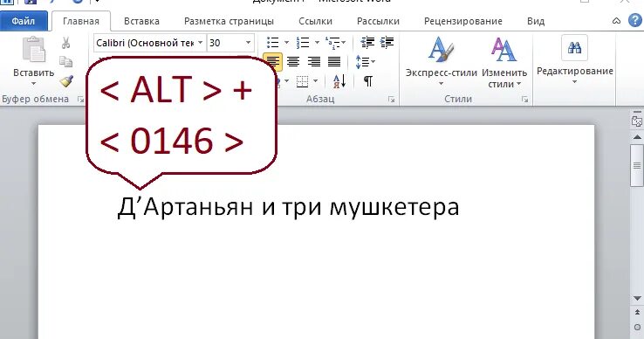The width and height of the screenshot is (644, 339).
Task: Switch to the Вставка tab
Action: pyautogui.click(x=141, y=21)
